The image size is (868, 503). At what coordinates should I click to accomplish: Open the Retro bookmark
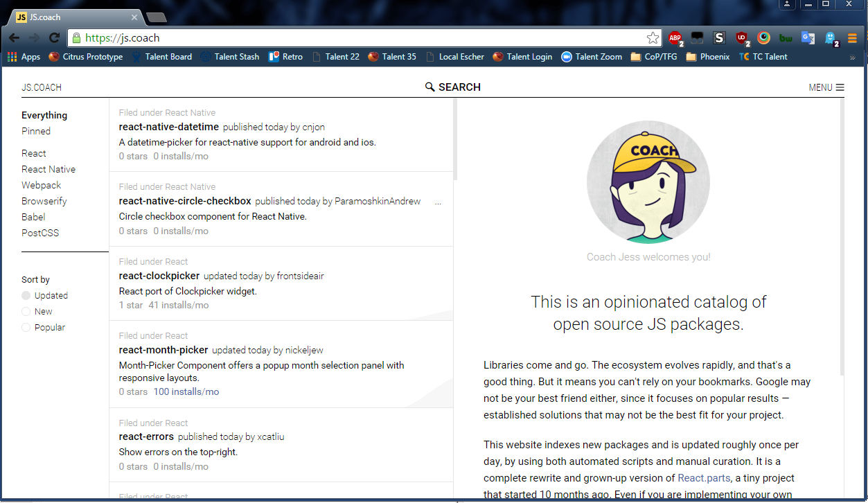tap(285, 57)
